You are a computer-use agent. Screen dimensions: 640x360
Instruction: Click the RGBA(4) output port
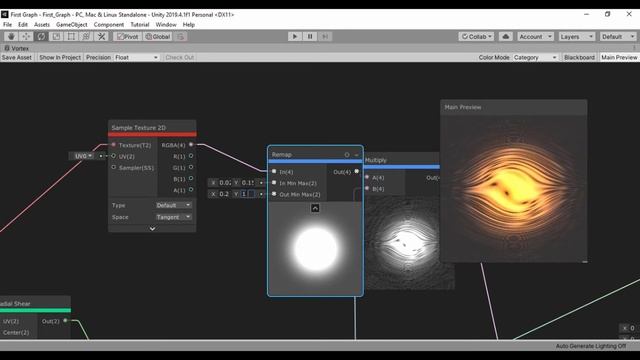tap(191, 144)
